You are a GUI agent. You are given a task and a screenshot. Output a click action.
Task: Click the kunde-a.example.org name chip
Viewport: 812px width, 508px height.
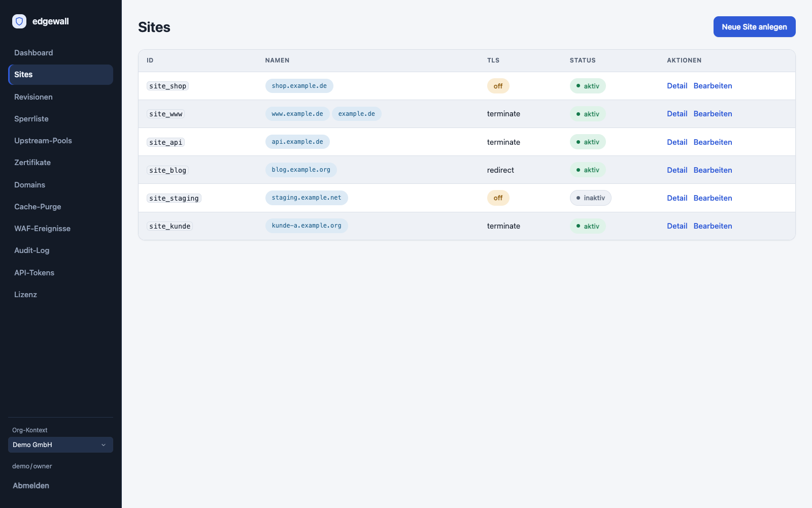click(307, 226)
